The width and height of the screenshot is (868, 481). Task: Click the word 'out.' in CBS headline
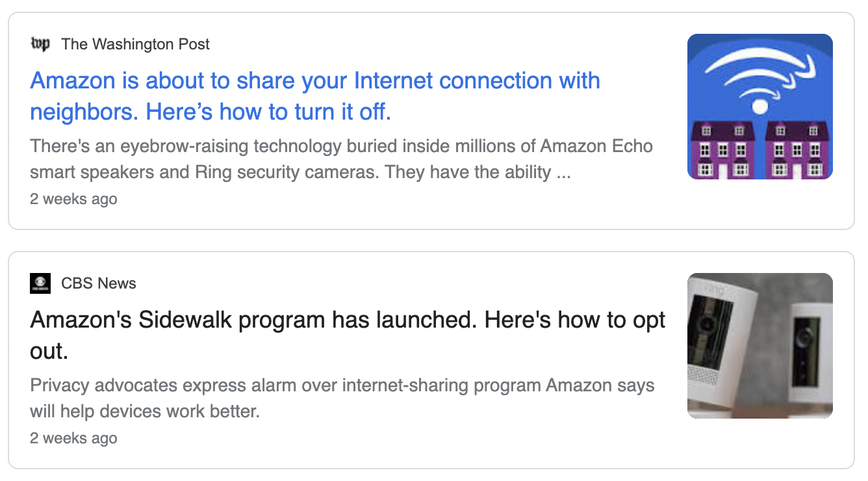(x=49, y=352)
